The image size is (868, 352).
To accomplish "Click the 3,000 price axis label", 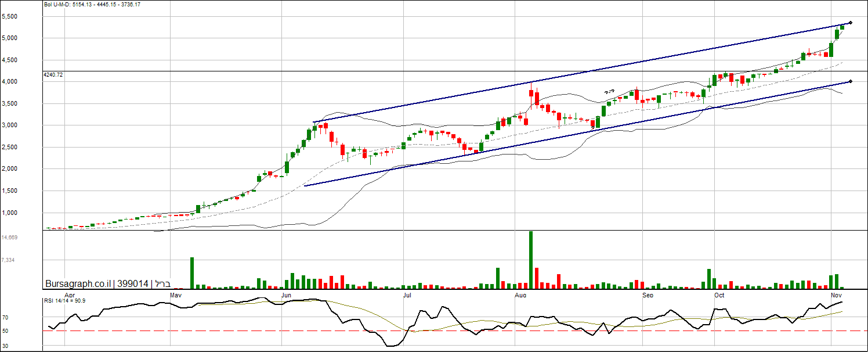I will [10, 125].
